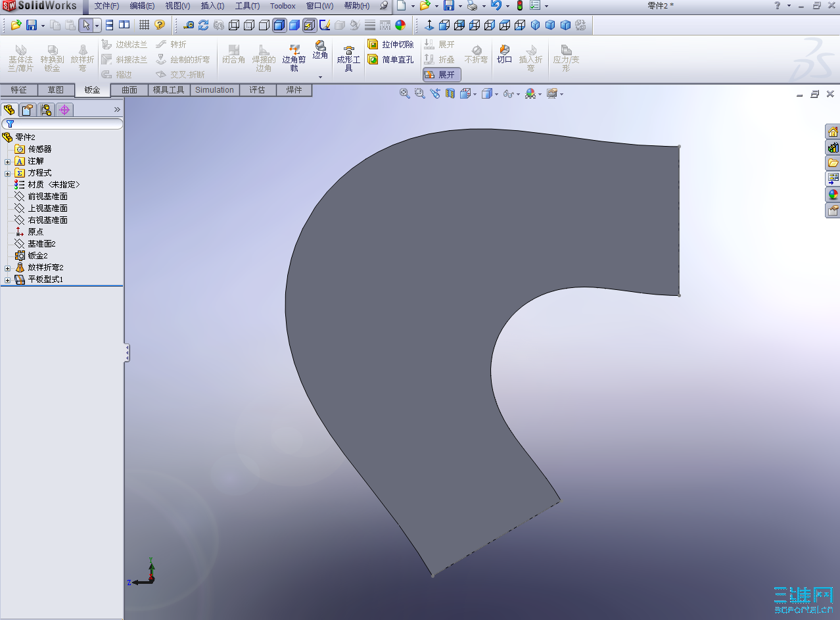Click the tree filter input field

[62, 124]
